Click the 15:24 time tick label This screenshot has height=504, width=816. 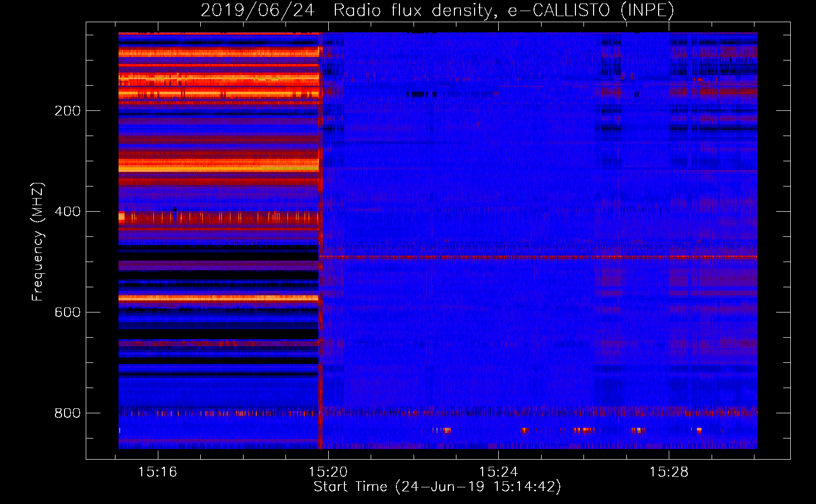point(498,472)
